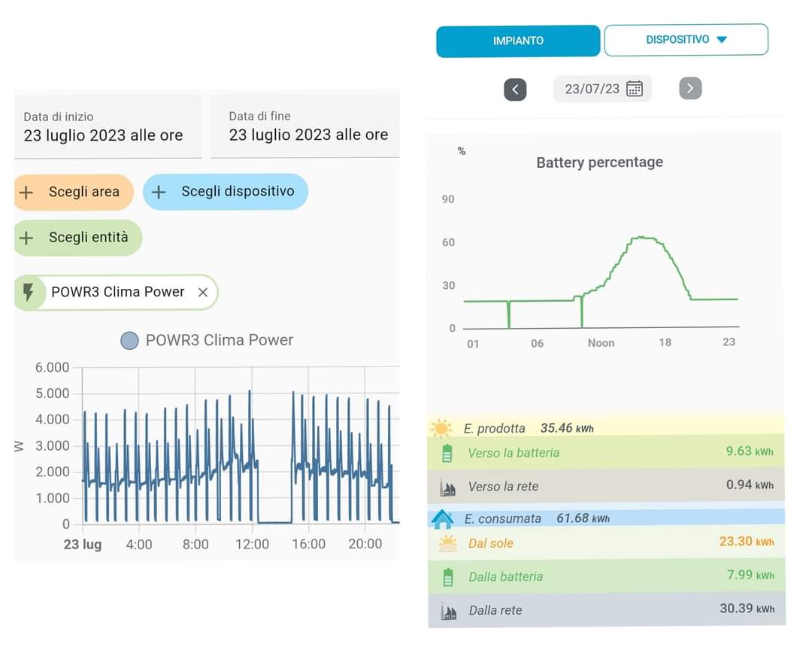
Task: Select the 23/07/23 date field
Action: click(x=602, y=89)
